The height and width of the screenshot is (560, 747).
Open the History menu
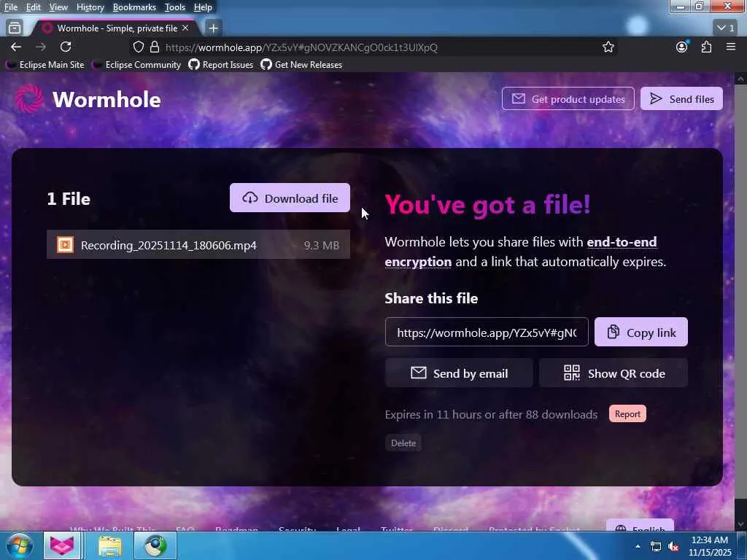(x=90, y=7)
